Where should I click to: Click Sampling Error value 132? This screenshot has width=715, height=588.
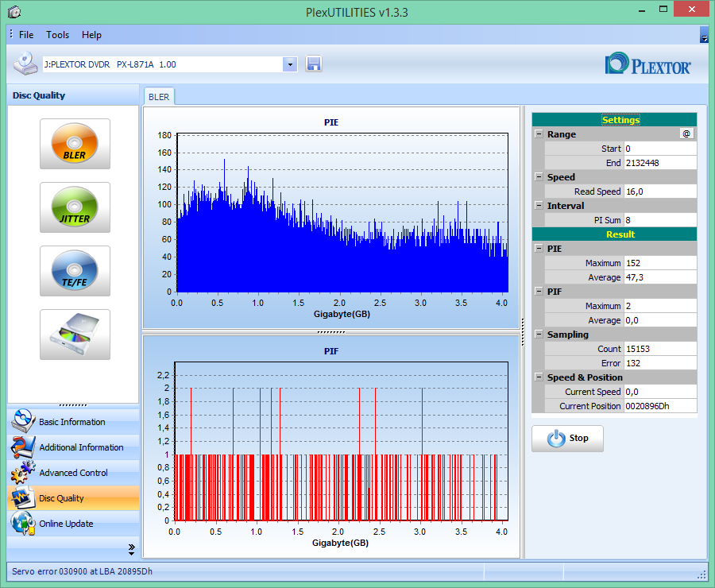(660, 363)
